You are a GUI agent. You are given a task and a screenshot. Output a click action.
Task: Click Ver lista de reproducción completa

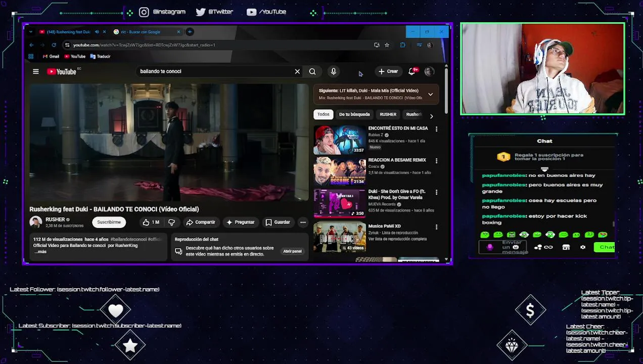pos(397,239)
